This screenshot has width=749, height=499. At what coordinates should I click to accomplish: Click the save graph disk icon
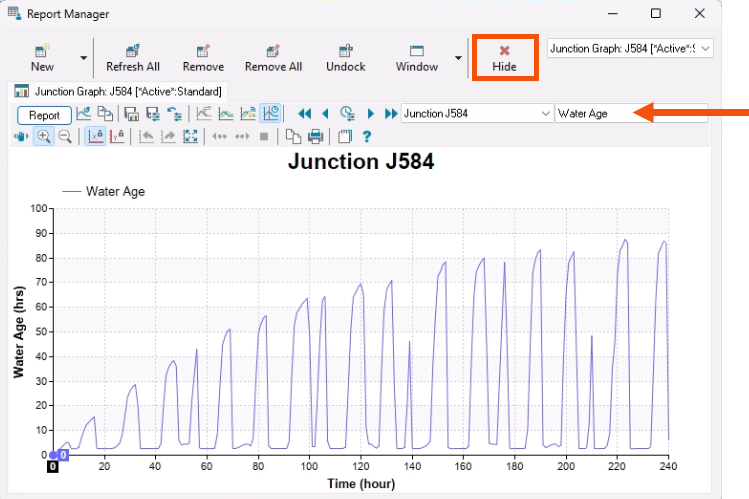(x=131, y=113)
